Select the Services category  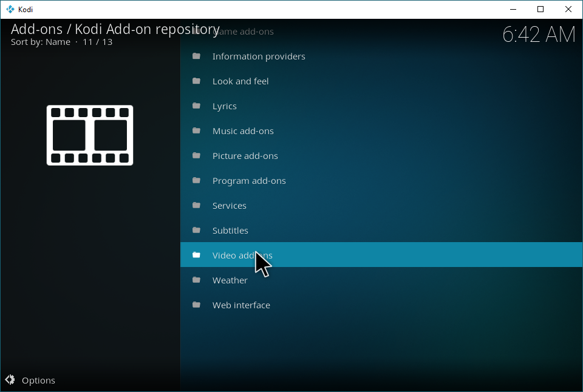point(381,206)
